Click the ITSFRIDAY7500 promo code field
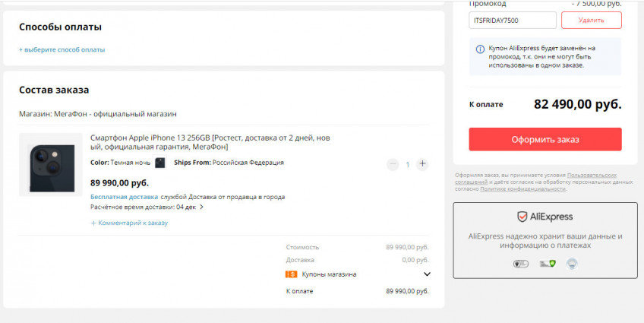Viewport: 644px width, 323px height. coord(513,21)
